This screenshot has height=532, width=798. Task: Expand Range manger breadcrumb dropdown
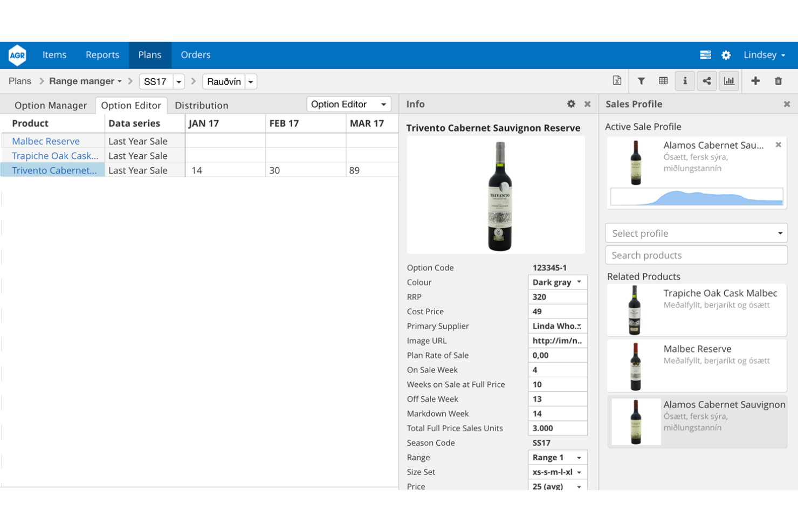click(85, 81)
